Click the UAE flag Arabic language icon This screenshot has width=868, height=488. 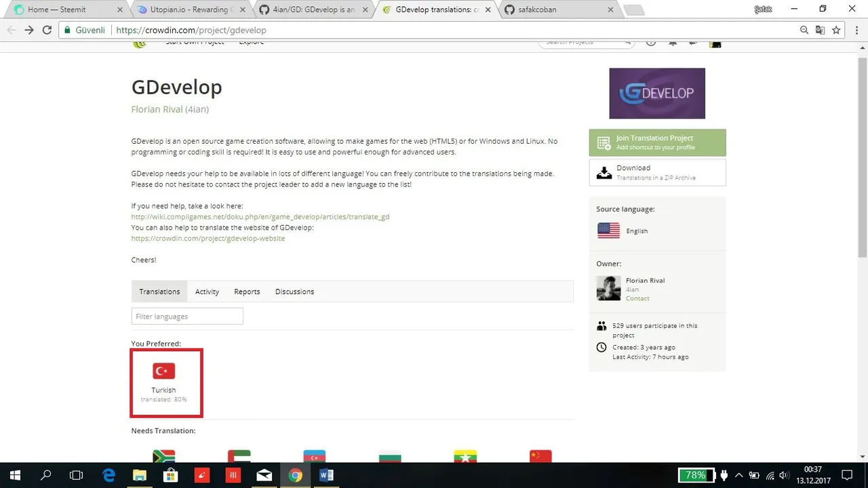pos(239,456)
